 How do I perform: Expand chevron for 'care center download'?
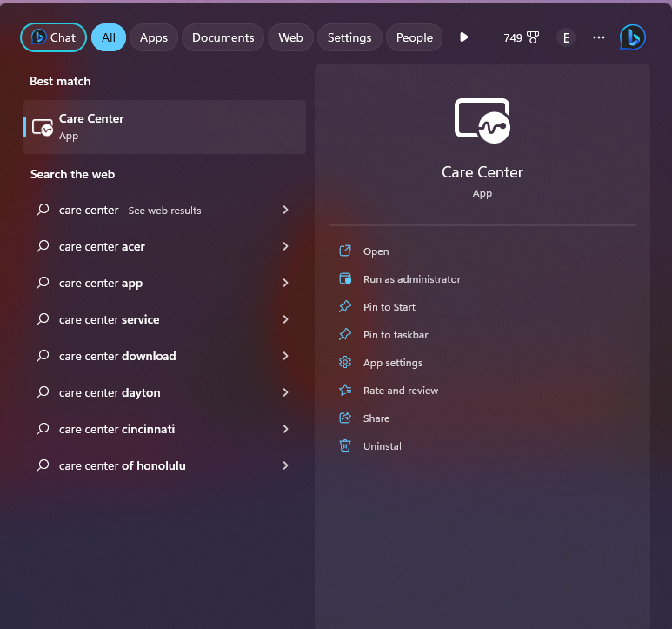285,356
